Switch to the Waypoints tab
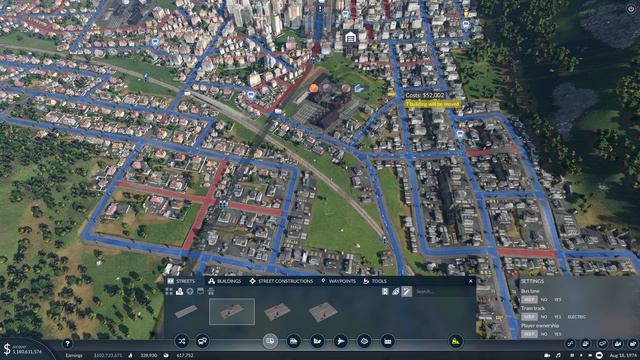The width and height of the screenshot is (640, 360). point(338,281)
